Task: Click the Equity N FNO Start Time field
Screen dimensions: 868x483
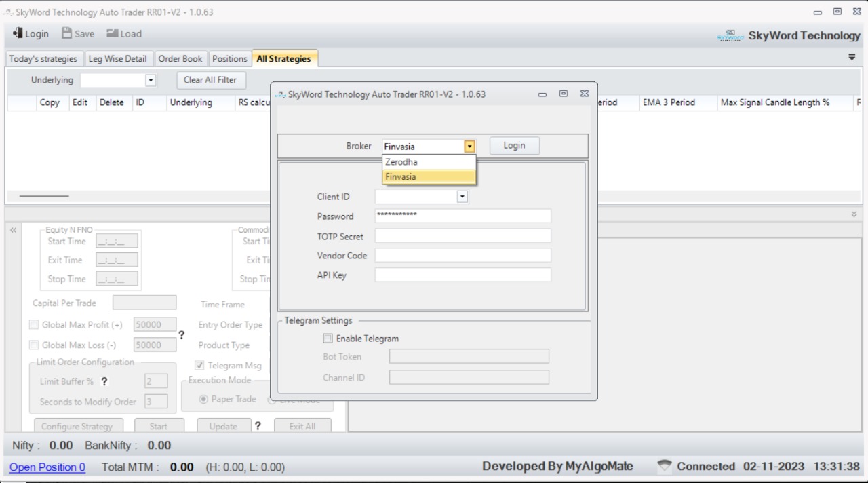Action: point(117,241)
